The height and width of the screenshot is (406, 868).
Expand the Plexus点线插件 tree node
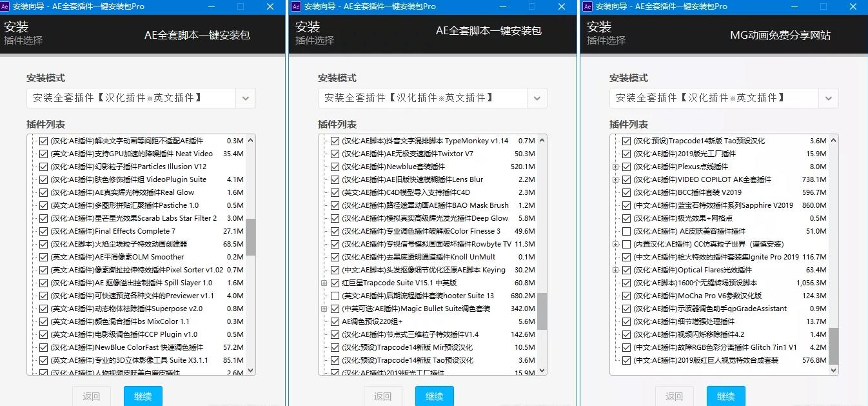pyautogui.click(x=616, y=167)
